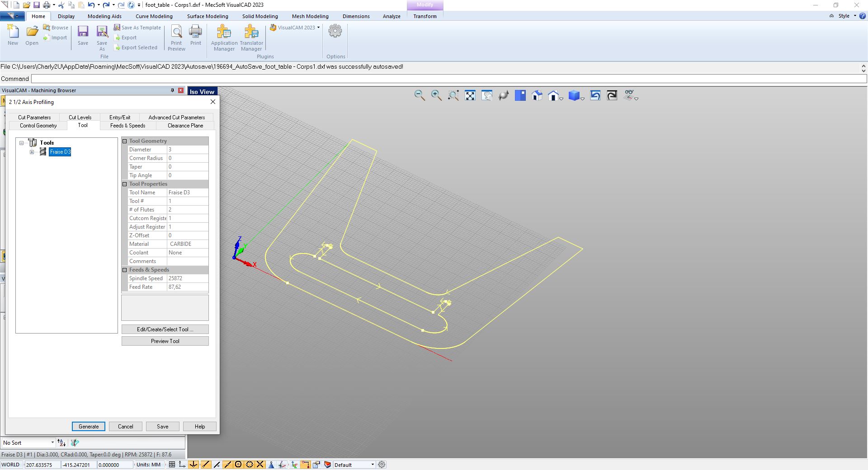Open the shading cube dropdown

[583, 98]
